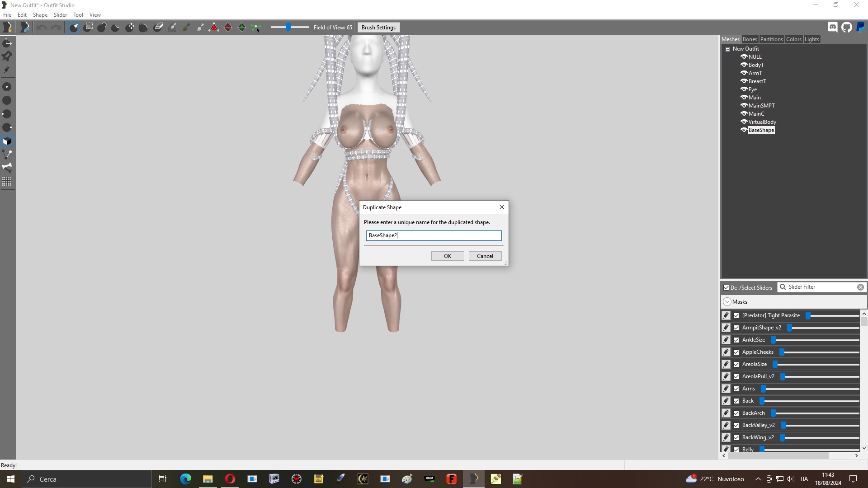Screen dimensions: 868x488
Task: Toggle visibility of MainSMPT mesh
Action: tap(744, 105)
